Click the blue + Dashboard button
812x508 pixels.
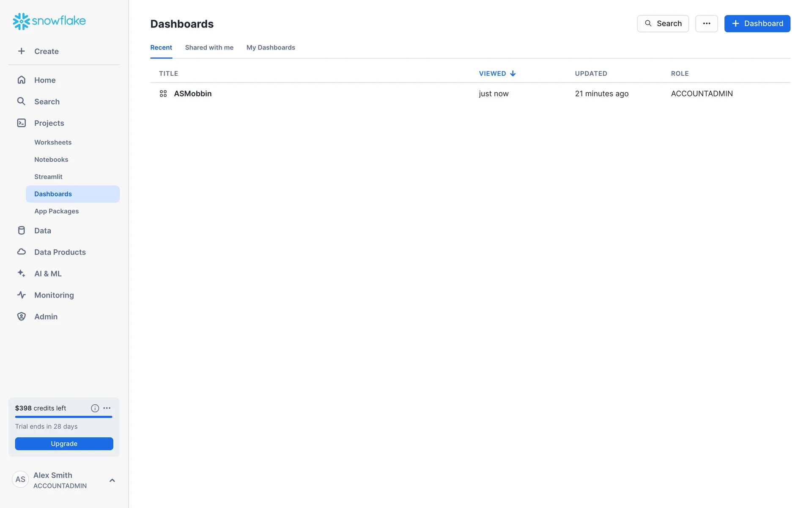coord(757,24)
